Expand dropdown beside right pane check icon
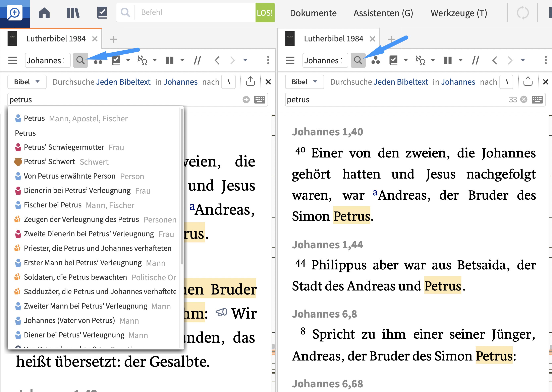The width and height of the screenshot is (552, 392). tap(406, 60)
